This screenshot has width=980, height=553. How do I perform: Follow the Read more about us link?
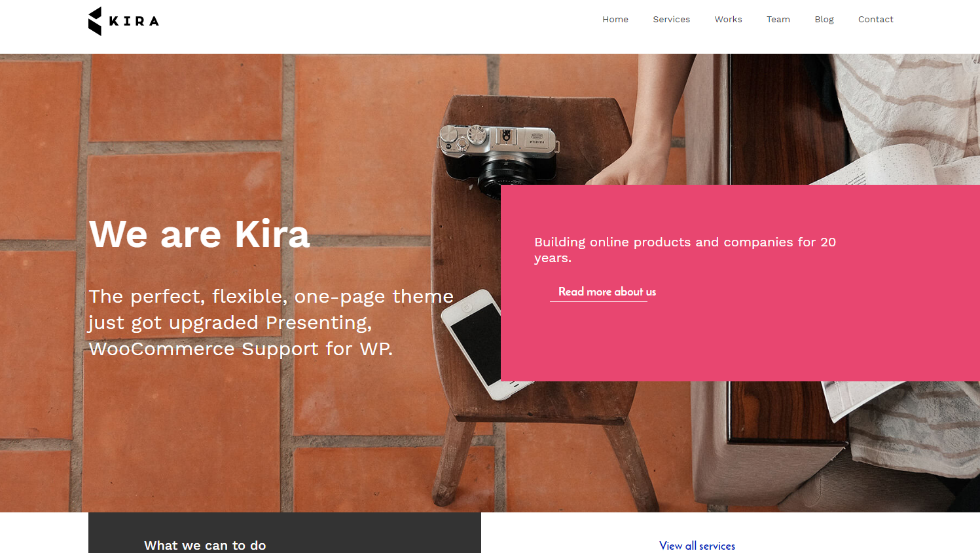607,292
